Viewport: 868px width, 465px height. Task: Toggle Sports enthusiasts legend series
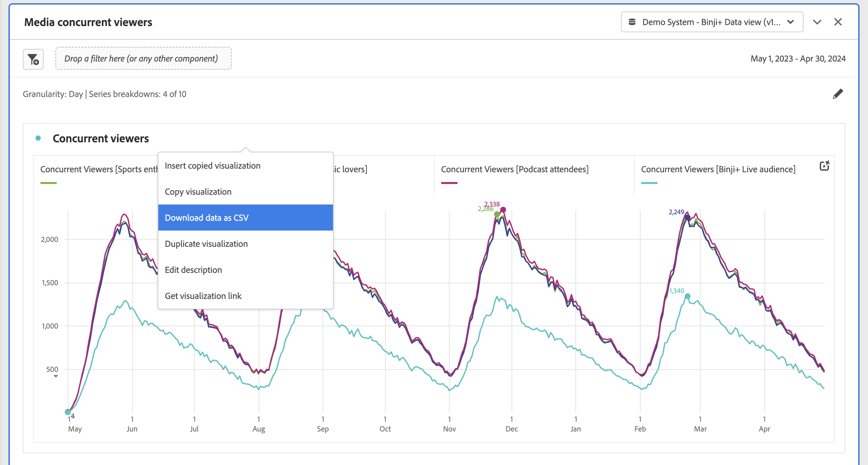[99, 169]
